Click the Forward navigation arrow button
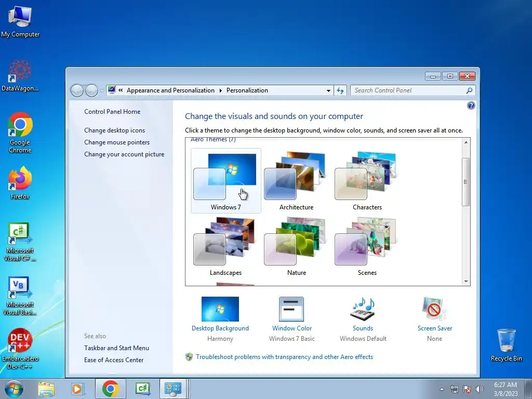Viewport: 532px width, 399px height. (91, 90)
